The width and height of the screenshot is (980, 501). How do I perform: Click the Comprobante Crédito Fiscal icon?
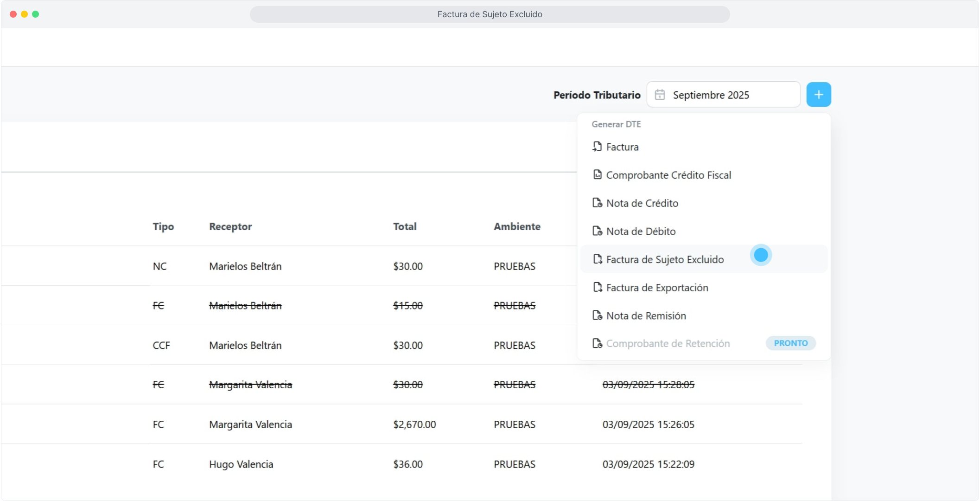[597, 175]
